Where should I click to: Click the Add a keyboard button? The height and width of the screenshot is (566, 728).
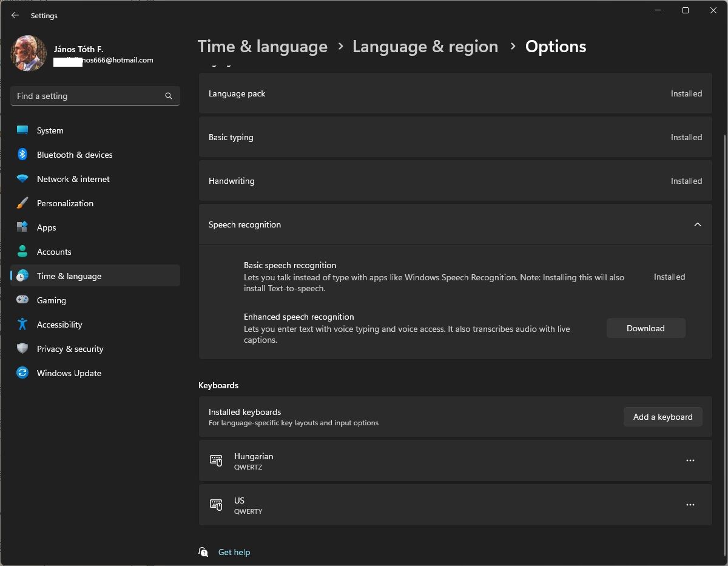click(x=662, y=417)
